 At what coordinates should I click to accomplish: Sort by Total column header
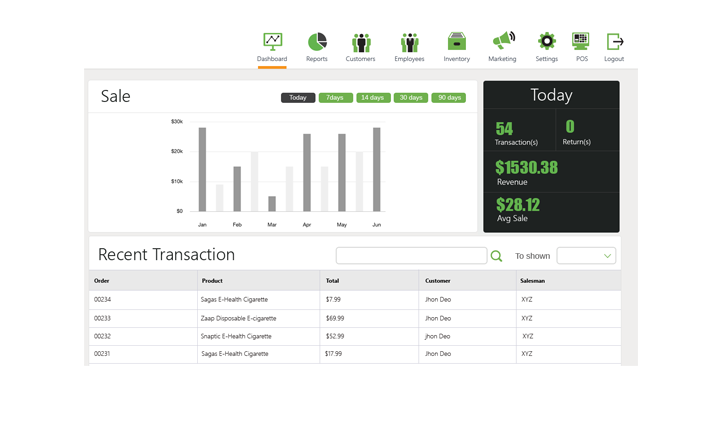pos(332,281)
